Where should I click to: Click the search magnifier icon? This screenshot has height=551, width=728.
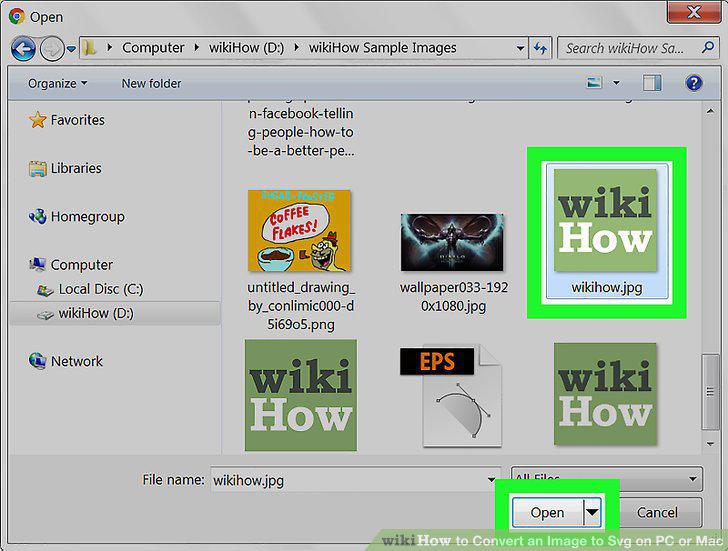pyautogui.click(x=708, y=47)
